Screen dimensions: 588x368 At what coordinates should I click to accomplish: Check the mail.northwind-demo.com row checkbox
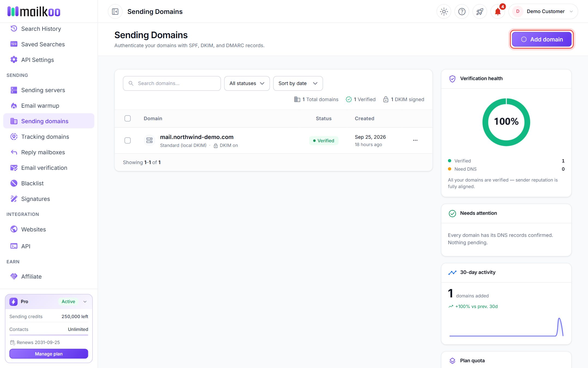[x=127, y=140]
